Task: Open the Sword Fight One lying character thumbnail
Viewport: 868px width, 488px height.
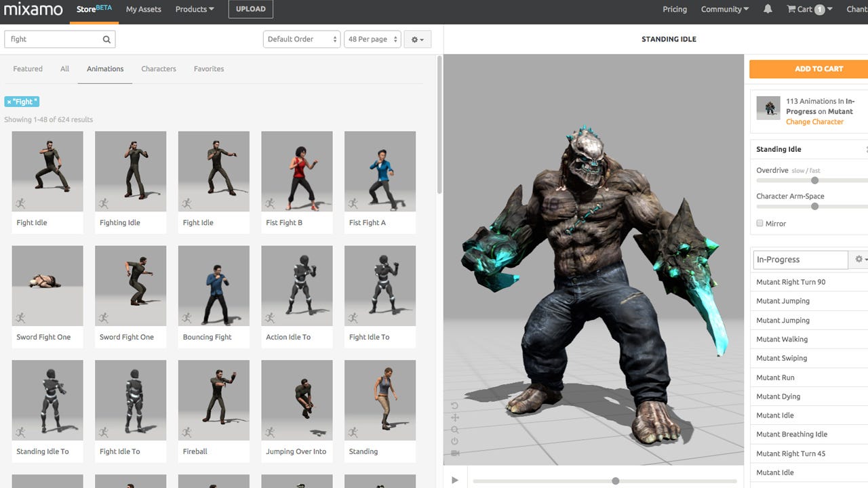Action: 47,285
